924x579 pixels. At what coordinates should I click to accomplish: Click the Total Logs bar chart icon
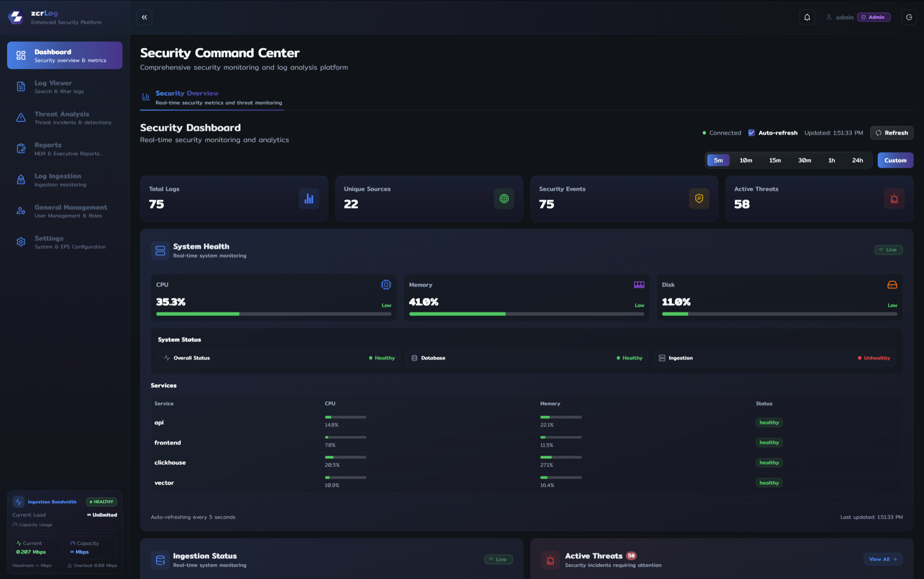point(309,199)
